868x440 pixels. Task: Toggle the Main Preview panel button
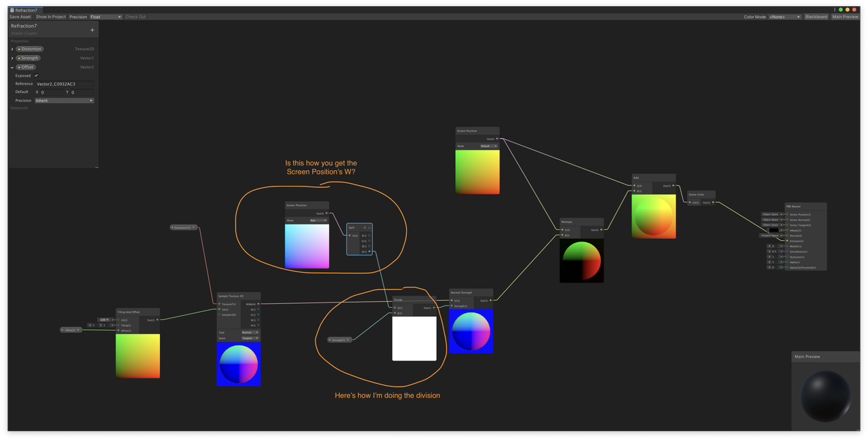tap(845, 17)
